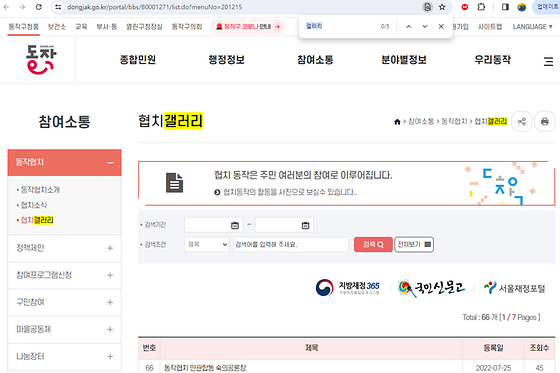Click the 등록일 column header
This screenshot has height=373, width=560.
(x=493, y=348)
